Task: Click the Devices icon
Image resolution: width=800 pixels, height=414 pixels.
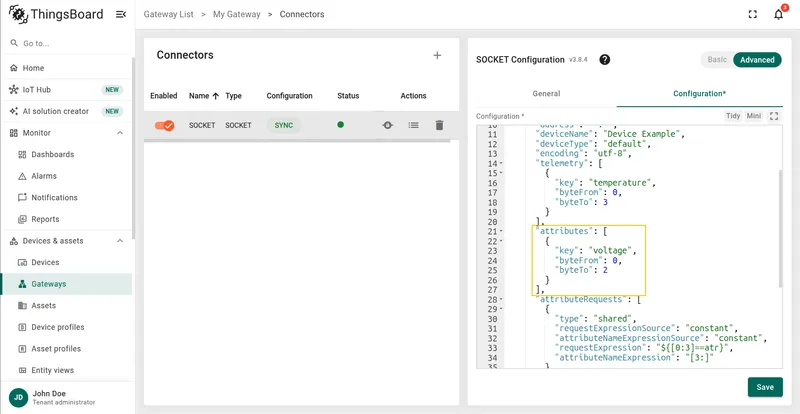Action: 22,262
